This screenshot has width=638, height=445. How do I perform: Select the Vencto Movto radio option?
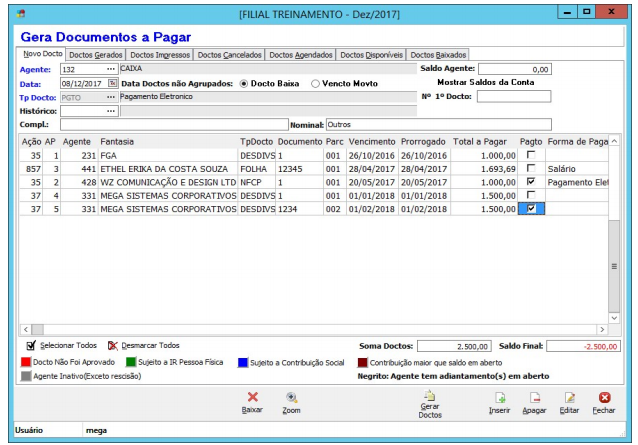(x=315, y=84)
